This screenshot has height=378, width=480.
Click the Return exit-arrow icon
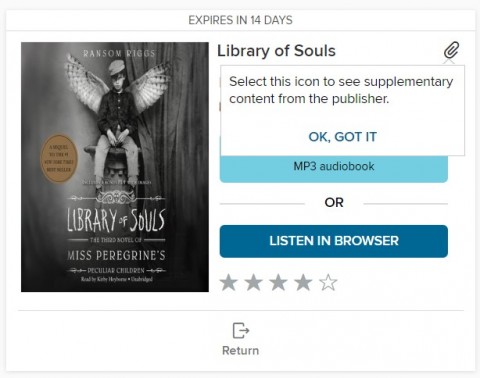tap(241, 330)
